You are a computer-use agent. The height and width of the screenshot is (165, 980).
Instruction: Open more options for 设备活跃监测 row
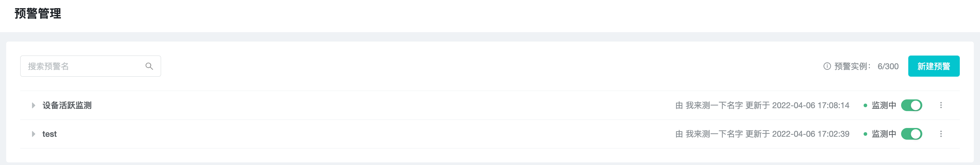coord(941,106)
